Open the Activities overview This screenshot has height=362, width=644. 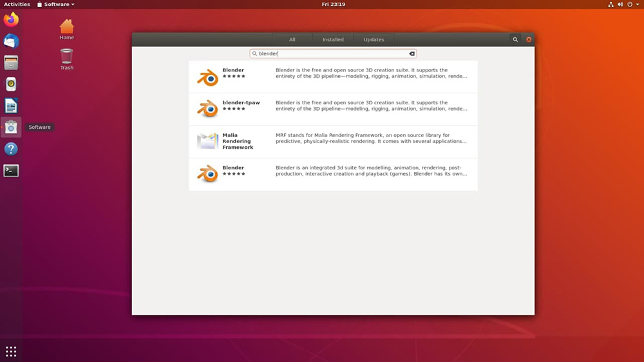(17, 5)
